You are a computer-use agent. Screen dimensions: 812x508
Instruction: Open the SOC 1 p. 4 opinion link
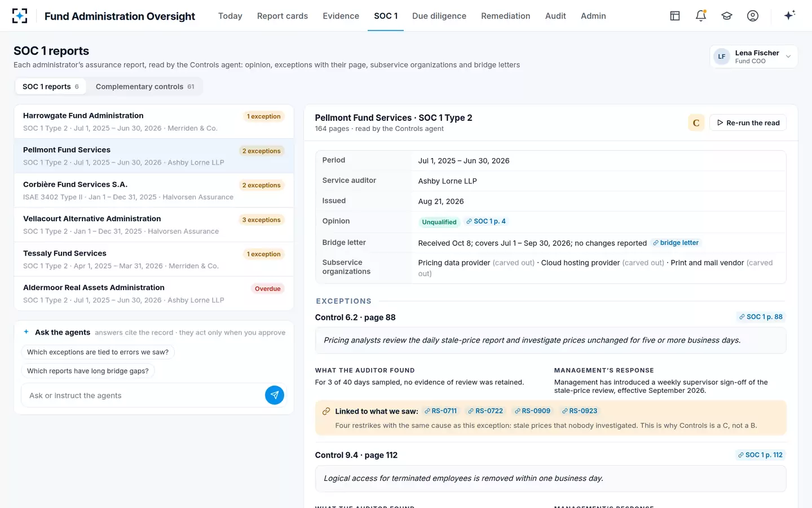pyautogui.click(x=486, y=221)
